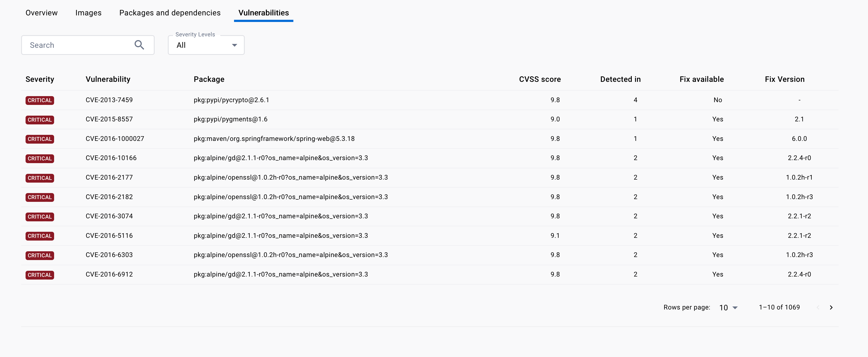Click the Fix Version column header
Viewport: 868px width, 357px height.
(784, 79)
